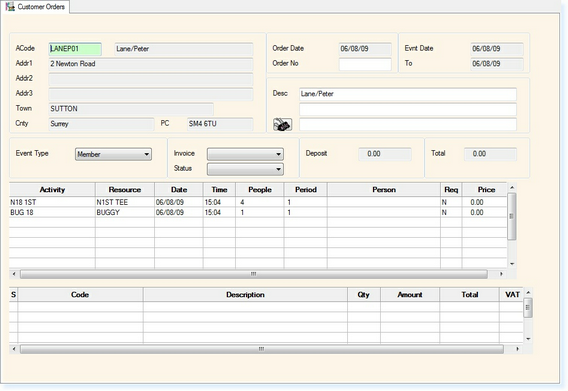Viewport: 568px width, 391px height.
Task: Click the Evnt Date field
Action: pyautogui.click(x=497, y=49)
